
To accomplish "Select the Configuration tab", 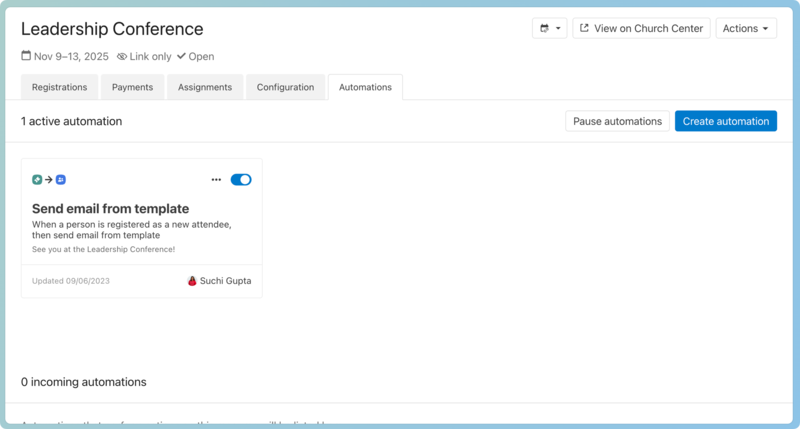I will pyautogui.click(x=285, y=87).
